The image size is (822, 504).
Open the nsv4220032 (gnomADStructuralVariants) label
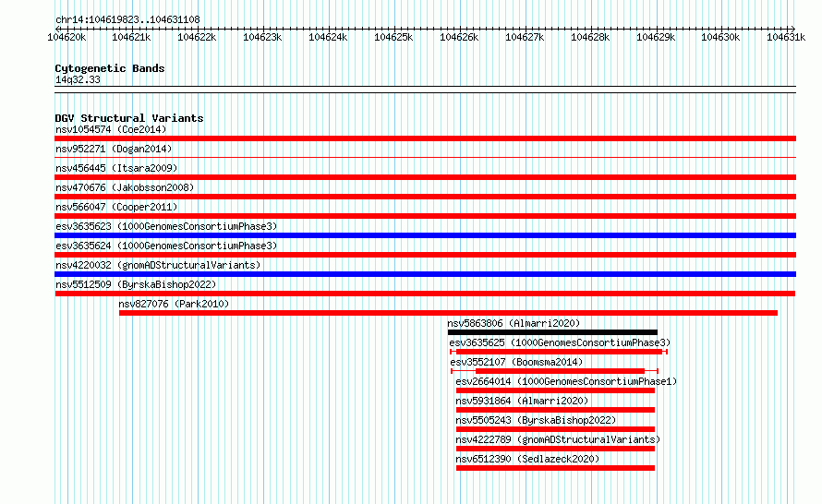coord(158,265)
